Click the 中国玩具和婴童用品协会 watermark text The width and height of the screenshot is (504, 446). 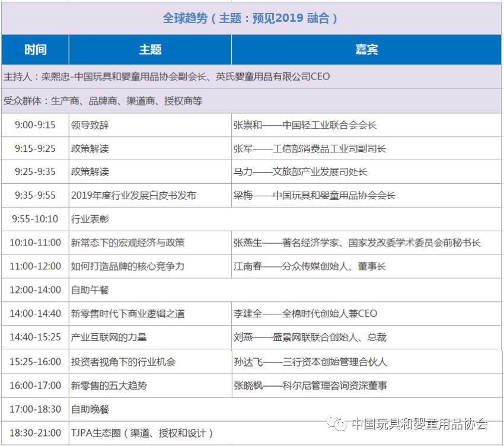(x=419, y=424)
